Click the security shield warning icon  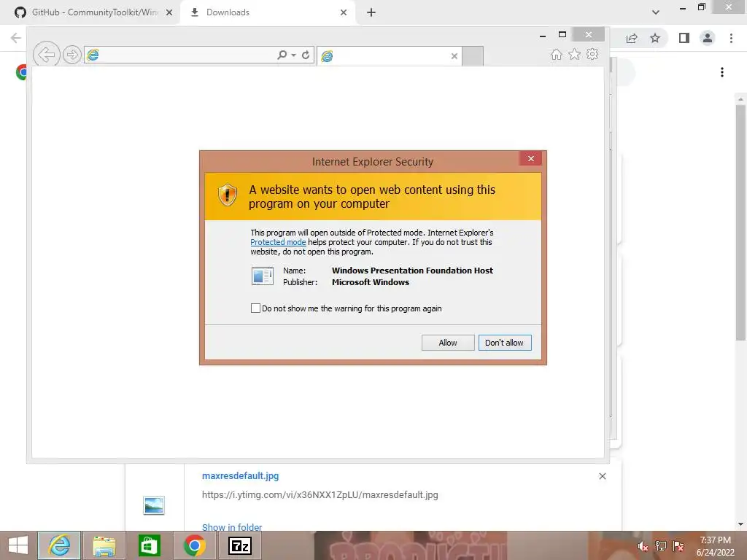228,195
